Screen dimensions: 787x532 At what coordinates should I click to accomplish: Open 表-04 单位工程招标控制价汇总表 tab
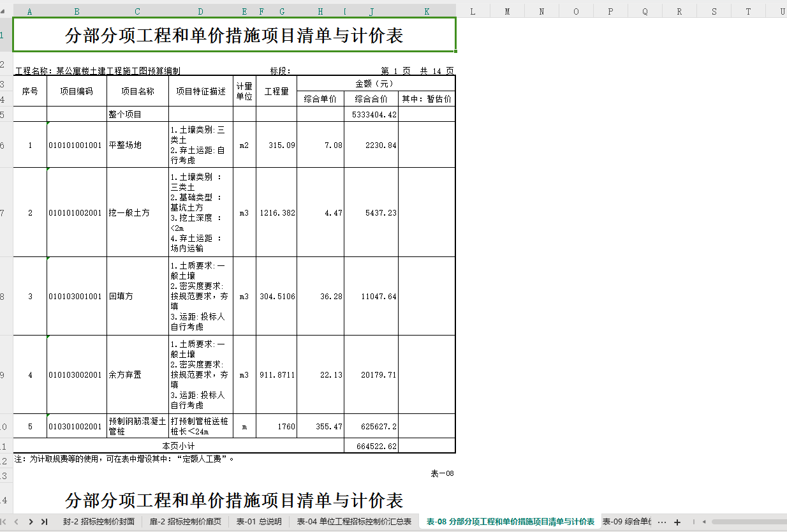tap(354, 522)
